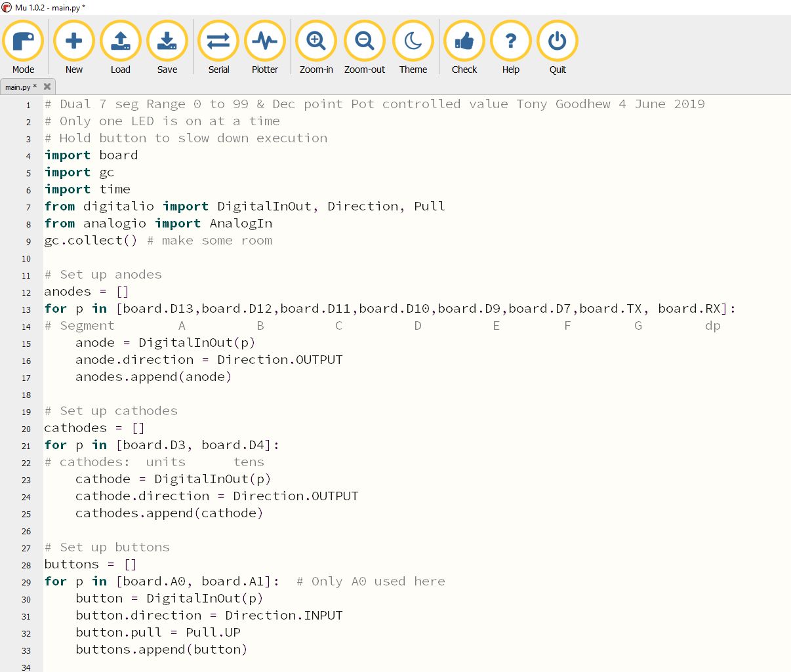
Task: Click on 'gc.collect()' code line
Action: (x=91, y=241)
